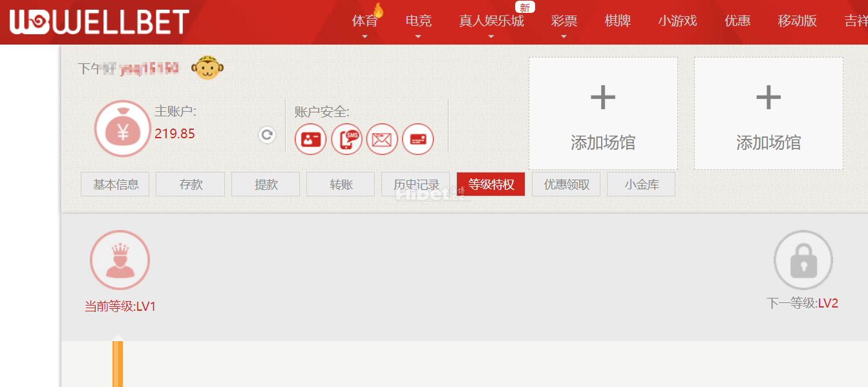Click the yen money bag icon
This screenshot has width=868, height=387.
coord(122,129)
